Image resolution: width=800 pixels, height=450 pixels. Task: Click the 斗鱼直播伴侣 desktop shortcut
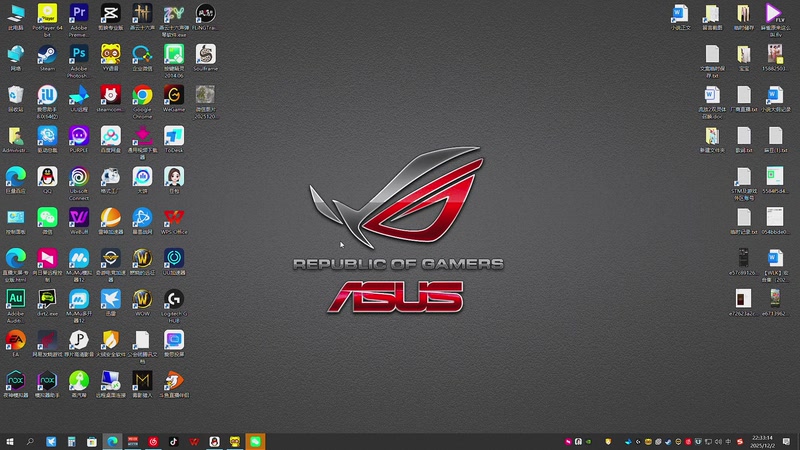[x=174, y=384]
